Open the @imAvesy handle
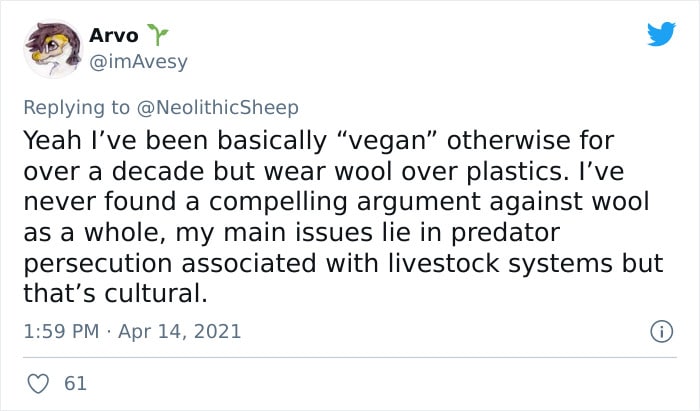Screen dimensions: 700x411 pyautogui.click(x=138, y=62)
